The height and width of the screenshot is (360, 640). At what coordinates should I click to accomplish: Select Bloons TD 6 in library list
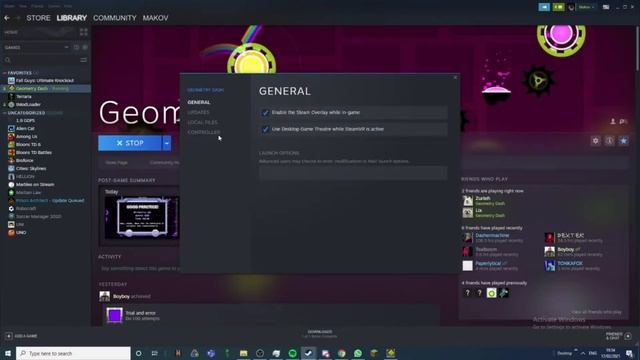pos(28,144)
